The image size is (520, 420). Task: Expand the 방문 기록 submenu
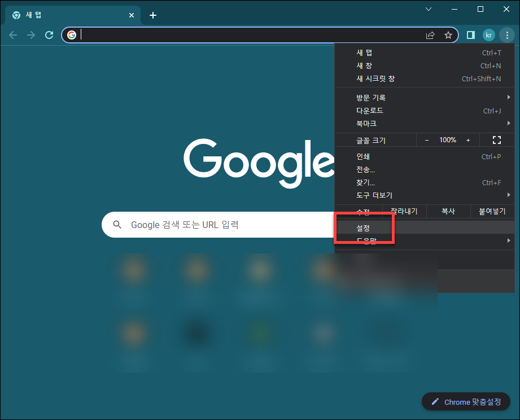(x=425, y=98)
